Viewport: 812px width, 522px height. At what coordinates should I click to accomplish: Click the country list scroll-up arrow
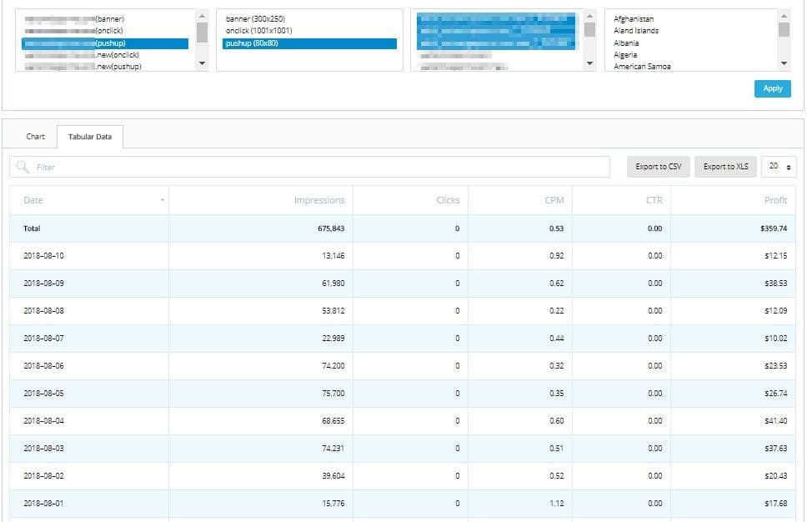point(784,16)
